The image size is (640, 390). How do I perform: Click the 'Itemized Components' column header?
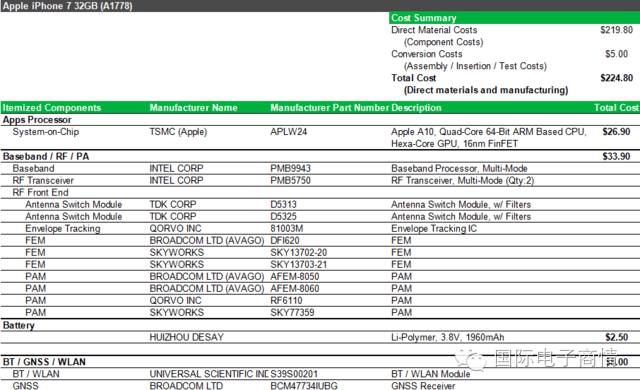52,108
